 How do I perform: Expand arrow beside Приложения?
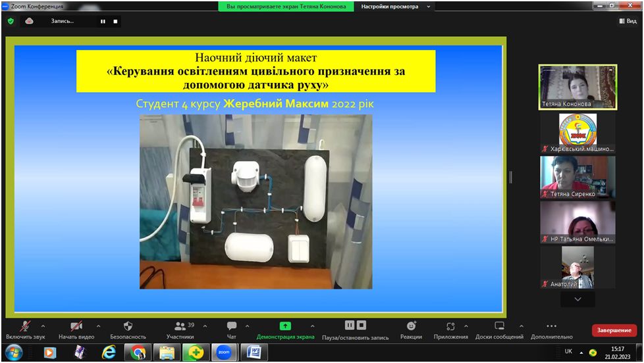466,326
